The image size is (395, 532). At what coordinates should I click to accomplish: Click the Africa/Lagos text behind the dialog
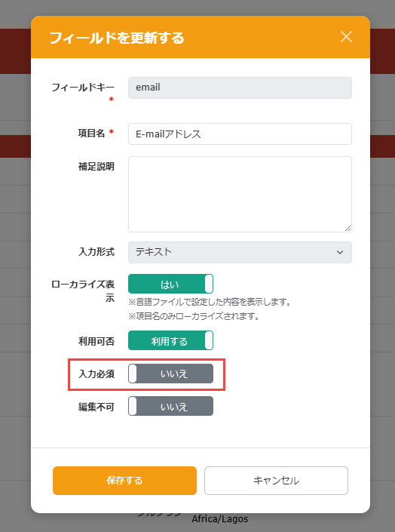pyautogui.click(x=219, y=518)
